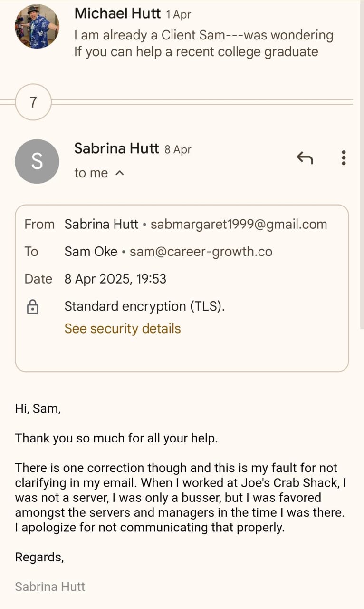This screenshot has height=609, width=364.
Task: Tap the email body paragraph about Joe's Crab Shack
Action: click(181, 498)
